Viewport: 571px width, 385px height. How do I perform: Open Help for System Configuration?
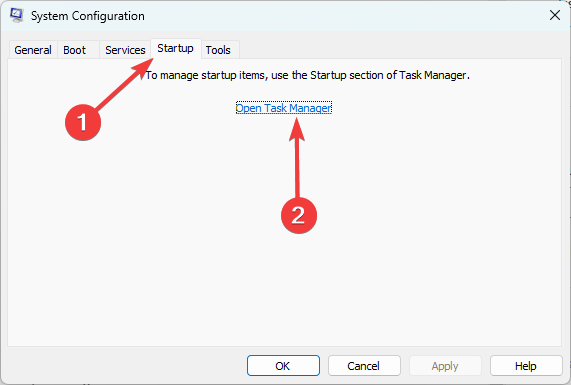coord(526,366)
